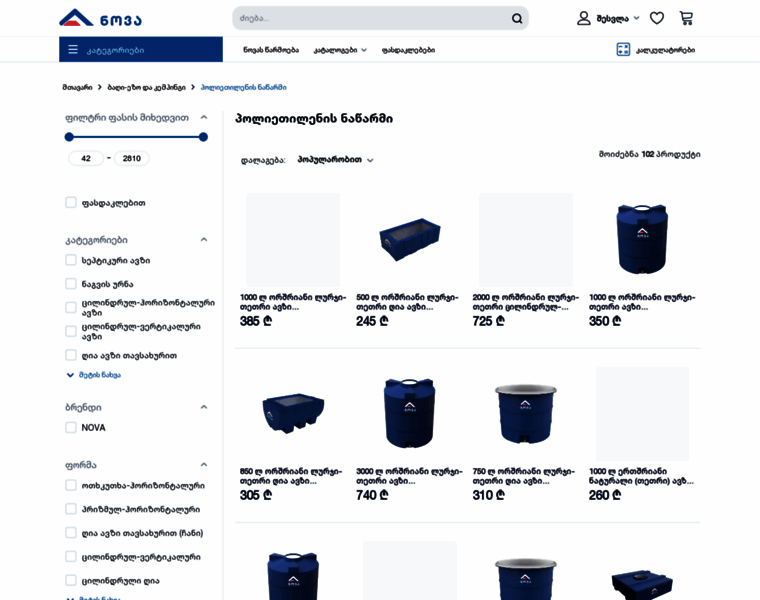Click მეტის ნახვა under categories

[100, 375]
